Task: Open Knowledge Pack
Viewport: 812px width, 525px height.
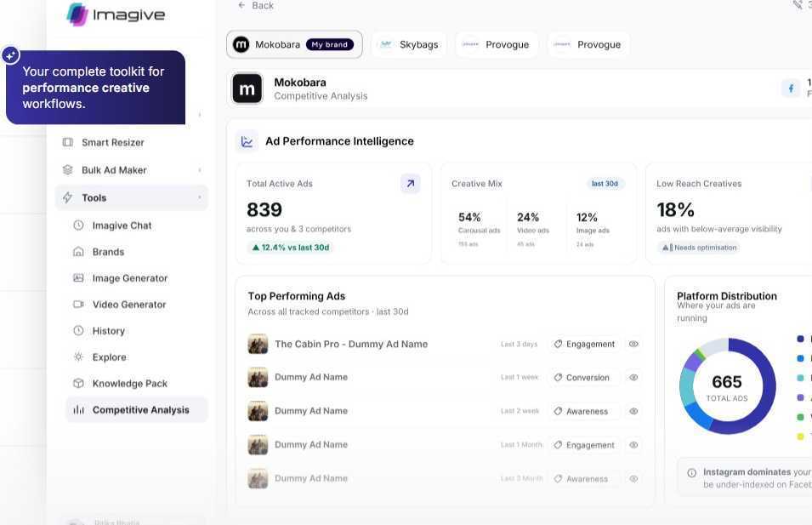Action: [x=137, y=384]
